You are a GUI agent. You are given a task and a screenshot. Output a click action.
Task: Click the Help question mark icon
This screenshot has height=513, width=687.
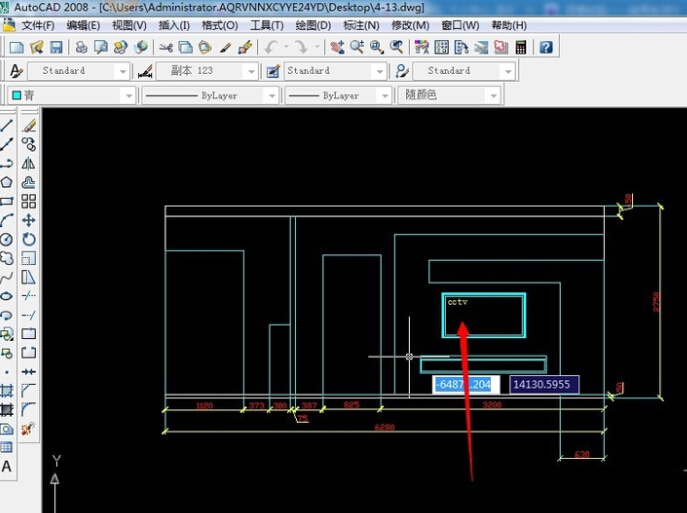click(x=545, y=47)
